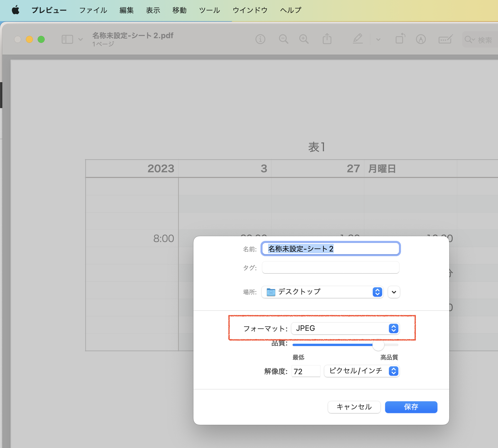This screenshot has width=498, height=448.
Task: Click the zoom out magnifier icon
Action: click(x=283, y=39)
